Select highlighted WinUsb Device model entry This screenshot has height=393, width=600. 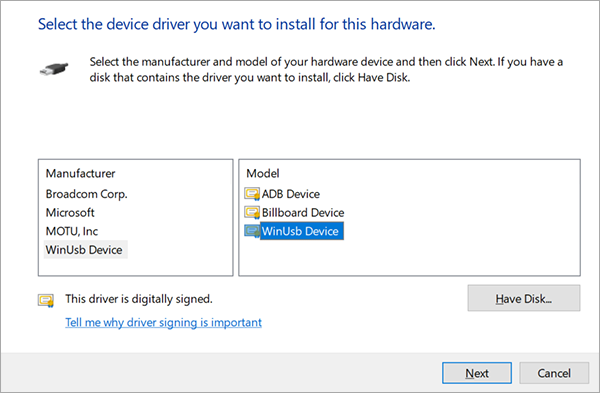(x=302, y=231)
